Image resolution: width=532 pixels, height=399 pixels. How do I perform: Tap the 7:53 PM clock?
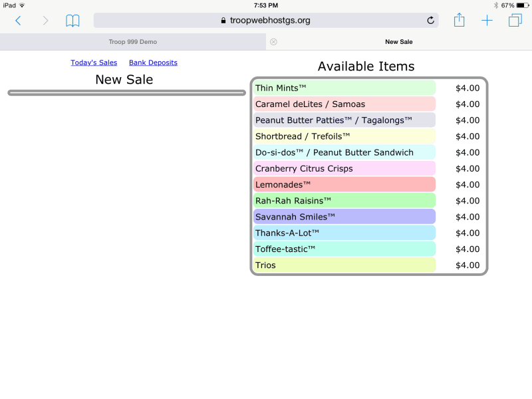(266, 5)
